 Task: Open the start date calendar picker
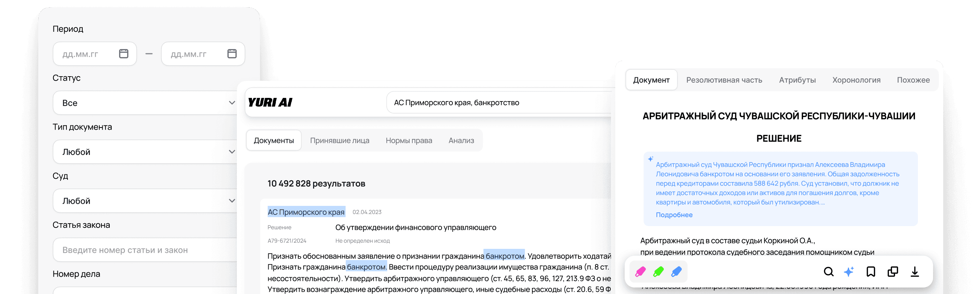(x=123, y=53)
